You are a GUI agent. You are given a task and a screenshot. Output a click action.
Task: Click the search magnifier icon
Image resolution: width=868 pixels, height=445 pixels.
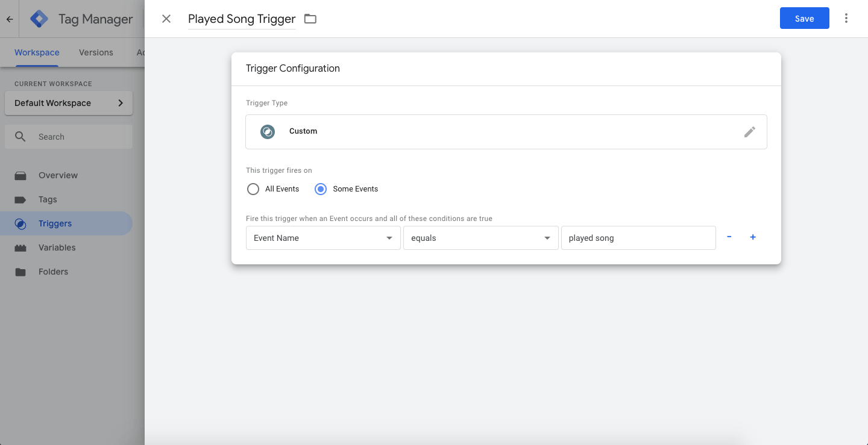(20, 137)
